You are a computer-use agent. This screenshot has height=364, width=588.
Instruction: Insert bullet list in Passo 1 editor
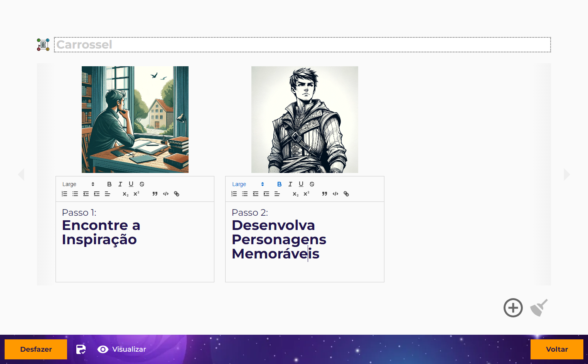tap(75, 194)
